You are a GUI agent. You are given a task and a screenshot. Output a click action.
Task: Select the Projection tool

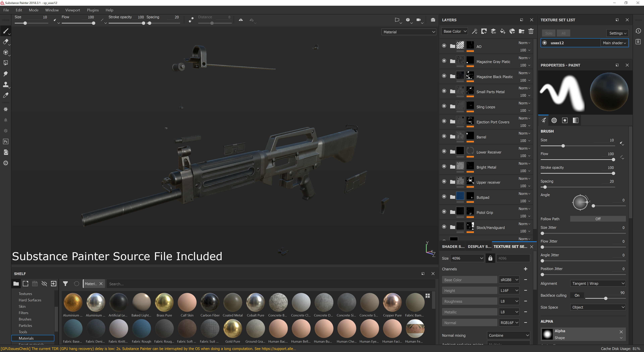(6, 52)
